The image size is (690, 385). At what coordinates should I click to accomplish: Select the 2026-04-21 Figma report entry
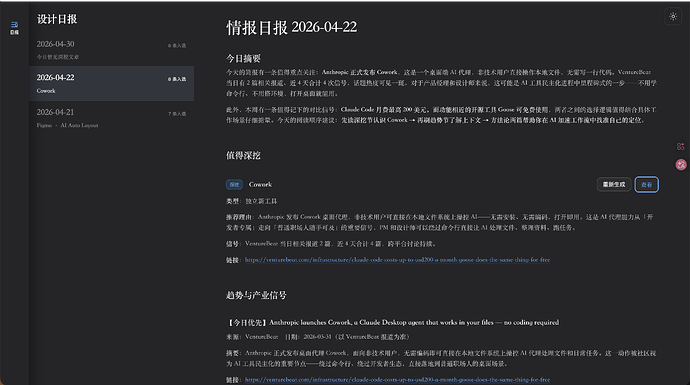tap(111, 118)
